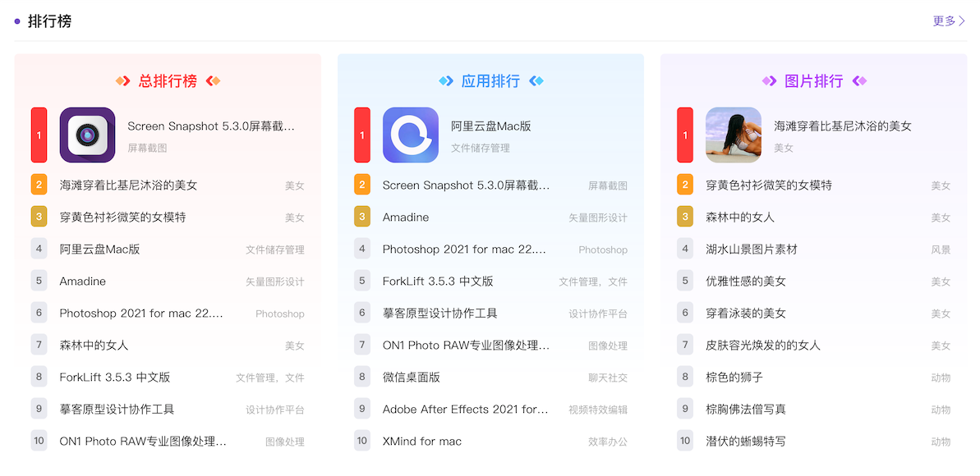Select 海滩穿着比基尼沐浴的美女 in 总排行榜 rank 2

[x=129, y=185]
